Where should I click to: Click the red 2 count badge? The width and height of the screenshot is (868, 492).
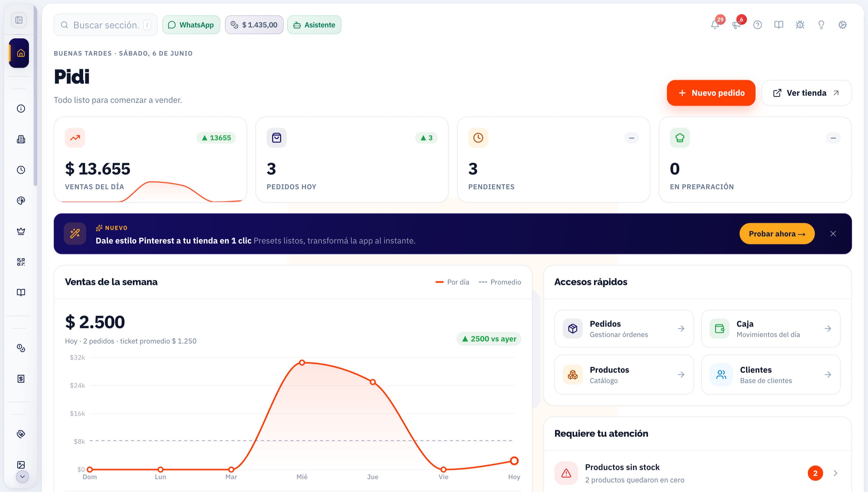click(x=815, y=473)
